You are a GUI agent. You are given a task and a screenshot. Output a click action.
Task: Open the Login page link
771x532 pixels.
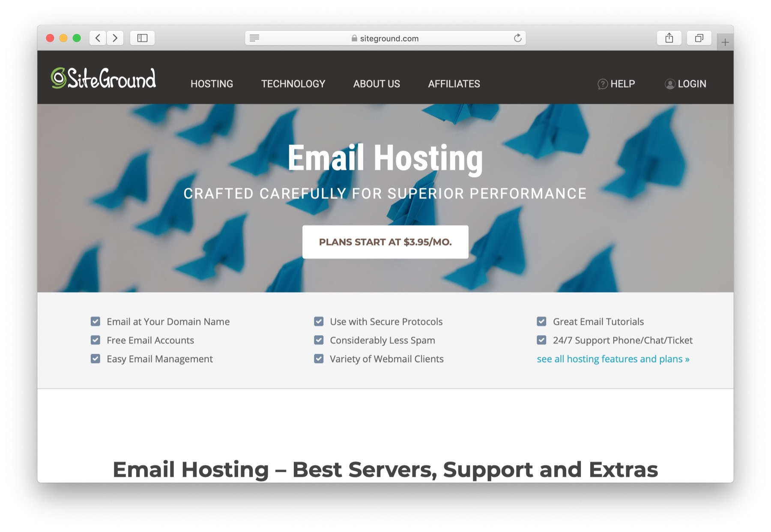(x=692, y=84)
